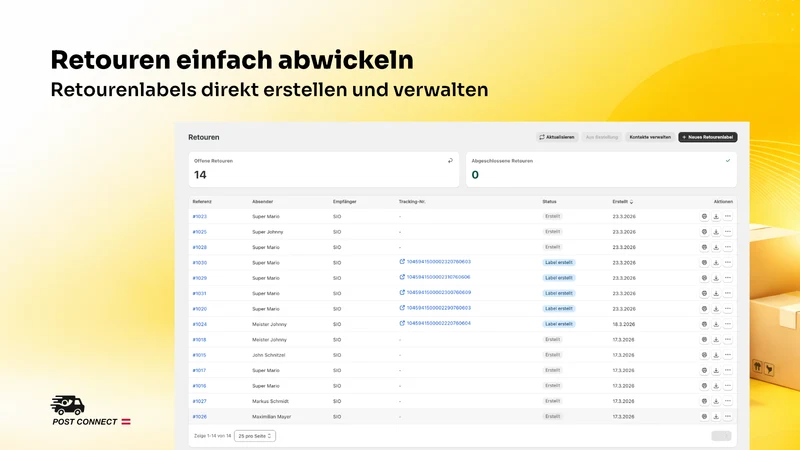The height and width of the screenshot is (450, 800).
Task: Open return reference #1015
Action: coord(199,355)
